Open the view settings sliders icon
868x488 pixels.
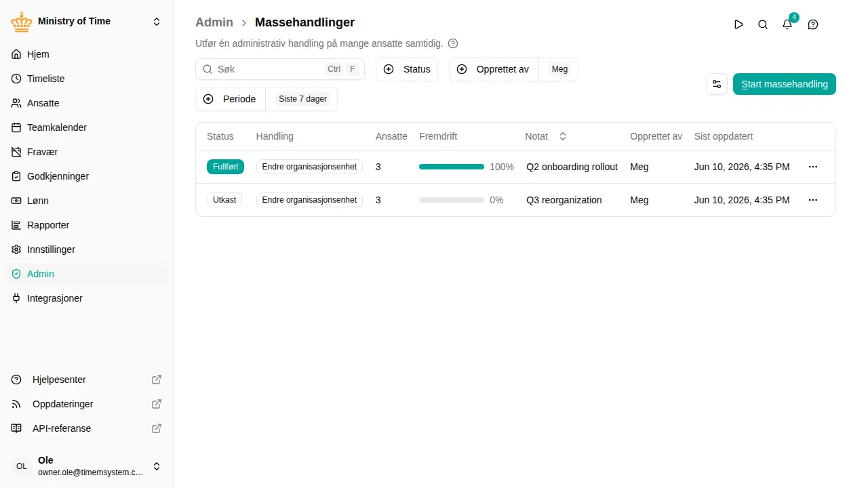(717, 84)
